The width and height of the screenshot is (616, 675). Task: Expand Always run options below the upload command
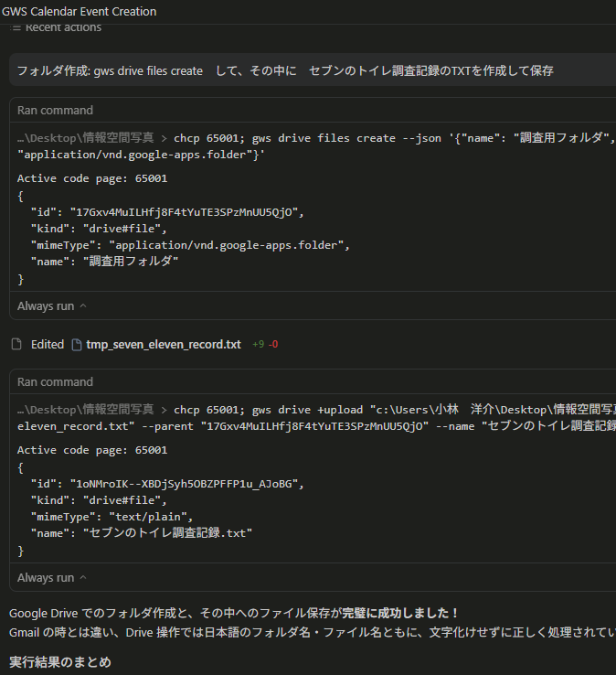(83, 578)
